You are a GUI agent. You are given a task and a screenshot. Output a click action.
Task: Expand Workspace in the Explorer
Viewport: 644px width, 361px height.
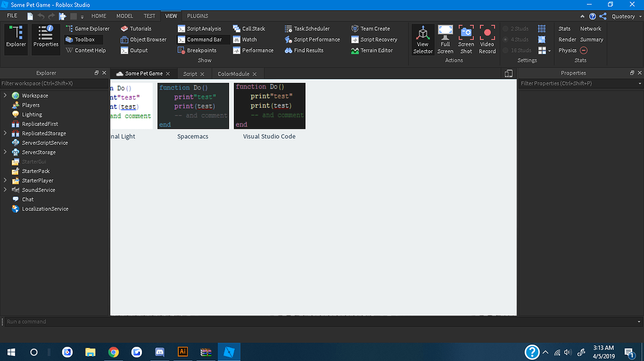click(x=5, y=95)
